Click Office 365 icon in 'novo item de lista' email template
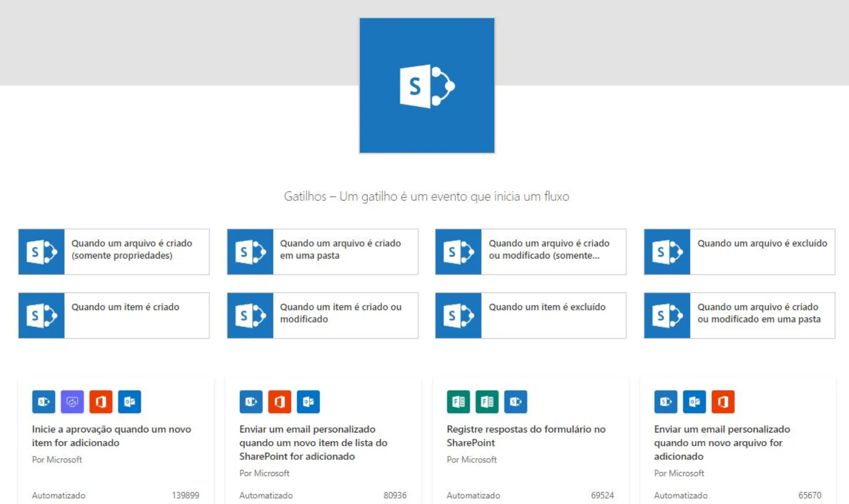 [x=280, y=402]
